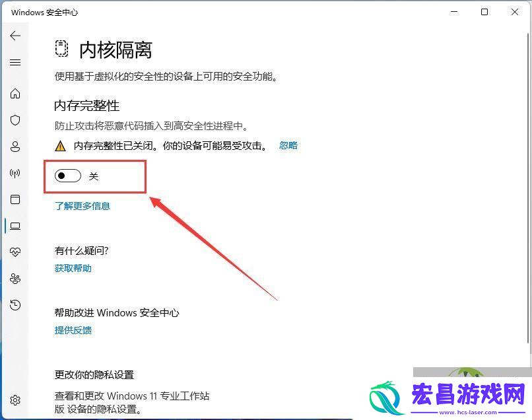532x420 pixels.
Task: Turn on the 内存完整性 toggle switch
Action: pyautogui.click(x=68, y=176)
